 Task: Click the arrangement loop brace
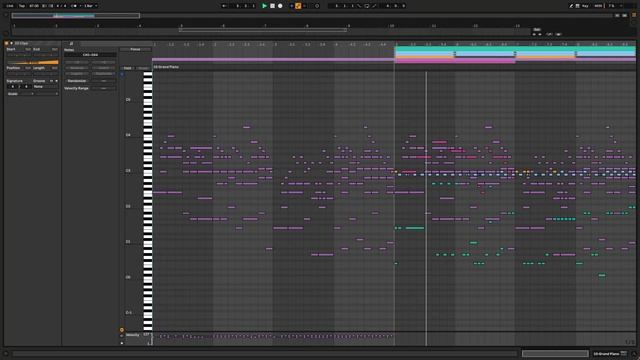[263, 30]
